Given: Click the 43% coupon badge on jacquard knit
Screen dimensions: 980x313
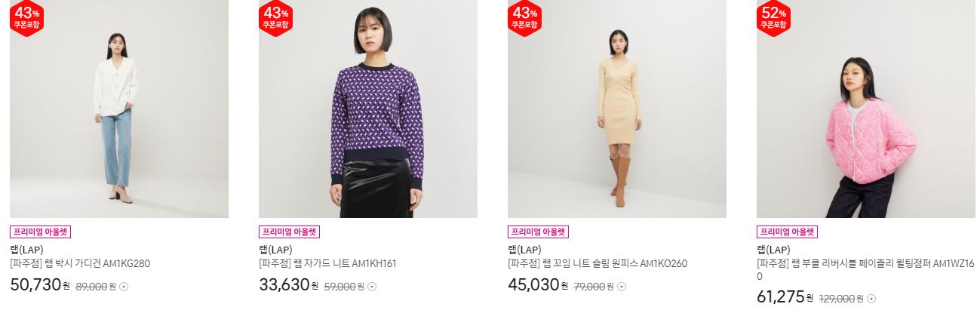Looking at the screenshot, I should (x=276, y=17).
